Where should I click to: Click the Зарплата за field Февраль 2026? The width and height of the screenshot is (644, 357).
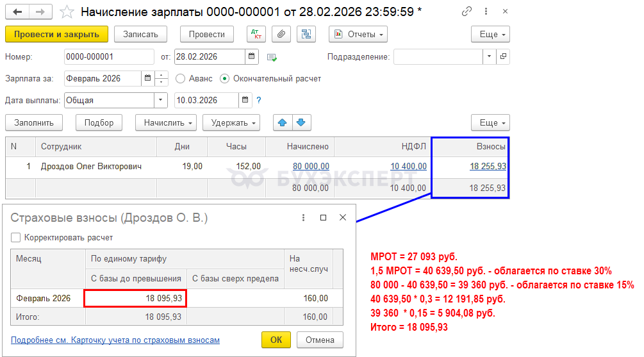(x=103, y=78)
